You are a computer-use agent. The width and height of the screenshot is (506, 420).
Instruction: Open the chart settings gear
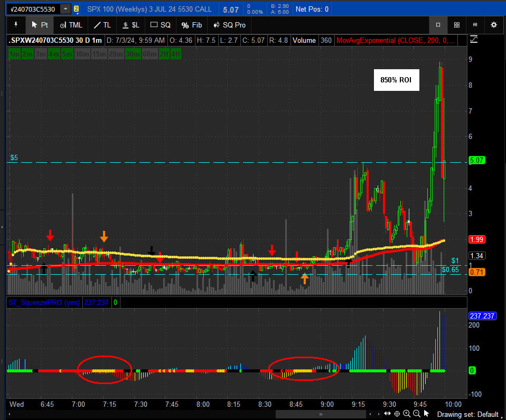click(x=494, y=25)
